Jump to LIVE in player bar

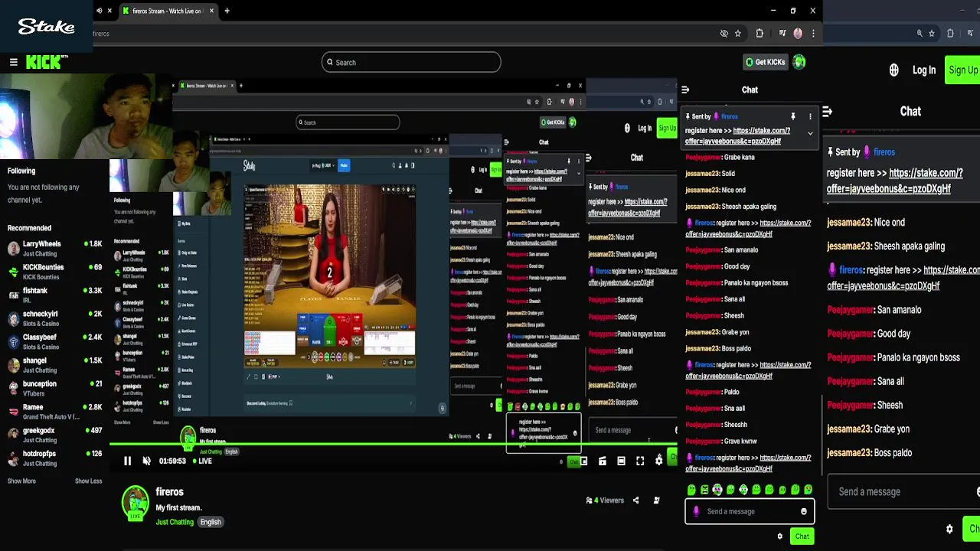pos(202,461)
